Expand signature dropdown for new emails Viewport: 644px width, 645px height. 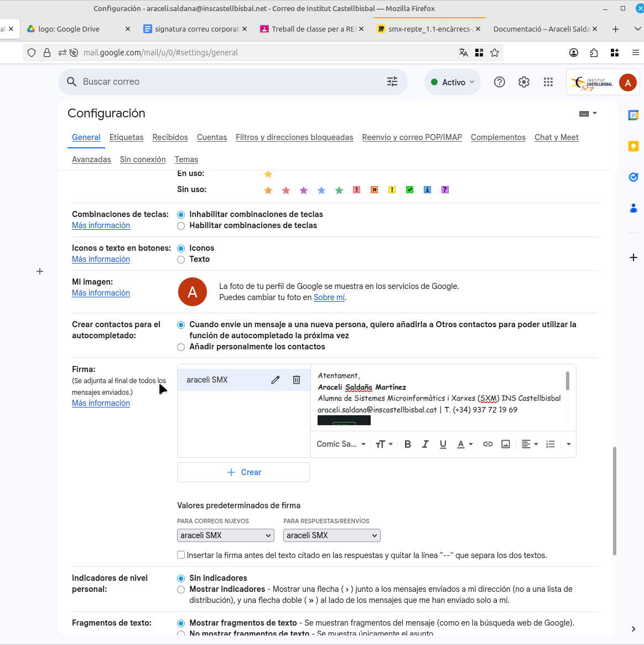(x=226, y=535)
